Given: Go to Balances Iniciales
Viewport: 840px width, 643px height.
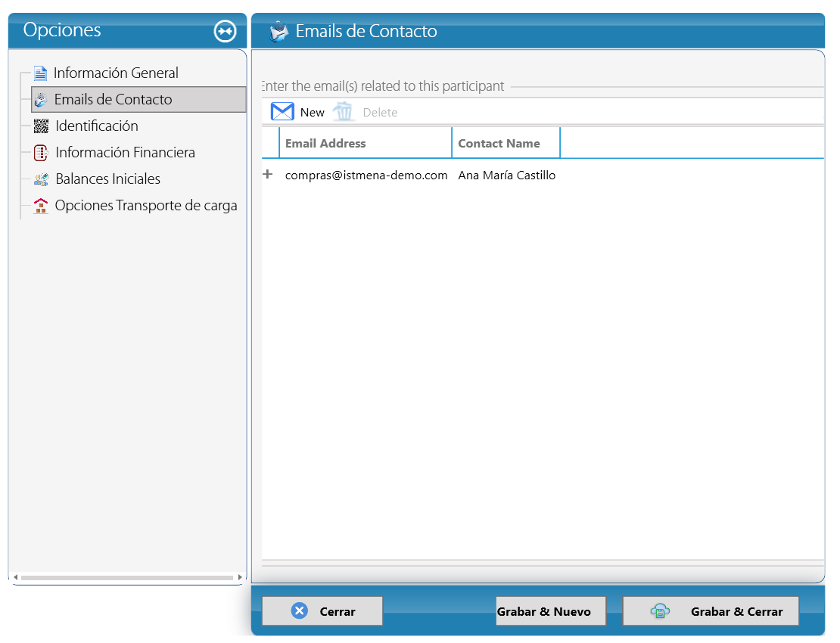Looking at the screenshot, I should [x=108, y=179].
